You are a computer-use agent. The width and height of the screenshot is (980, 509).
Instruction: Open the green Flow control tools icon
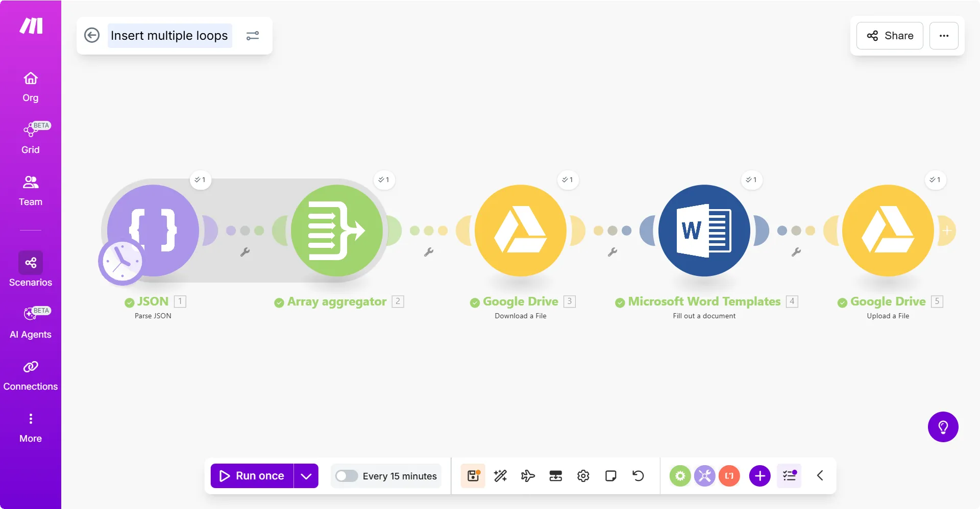tap(680, 476)
